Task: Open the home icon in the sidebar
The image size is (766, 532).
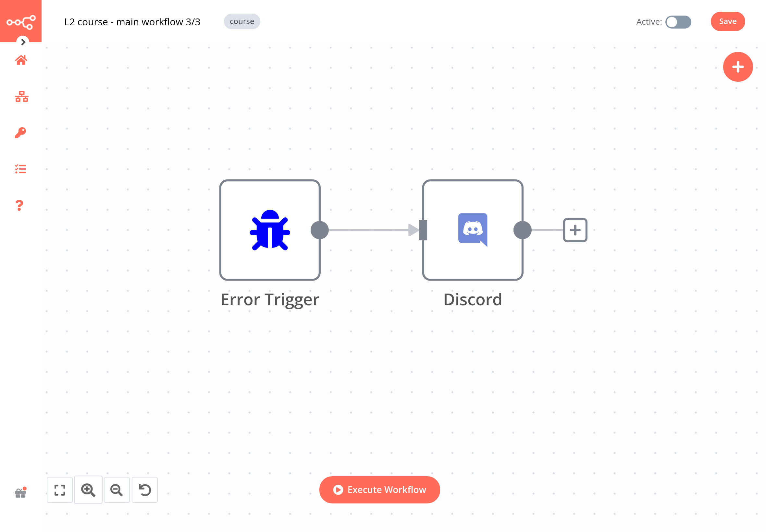Action: tap(21, 60)
